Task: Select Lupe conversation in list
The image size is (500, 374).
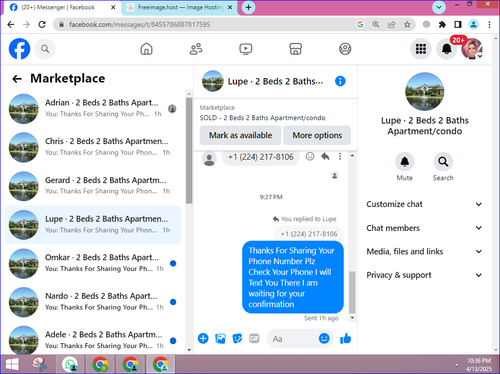Action: 93,225
